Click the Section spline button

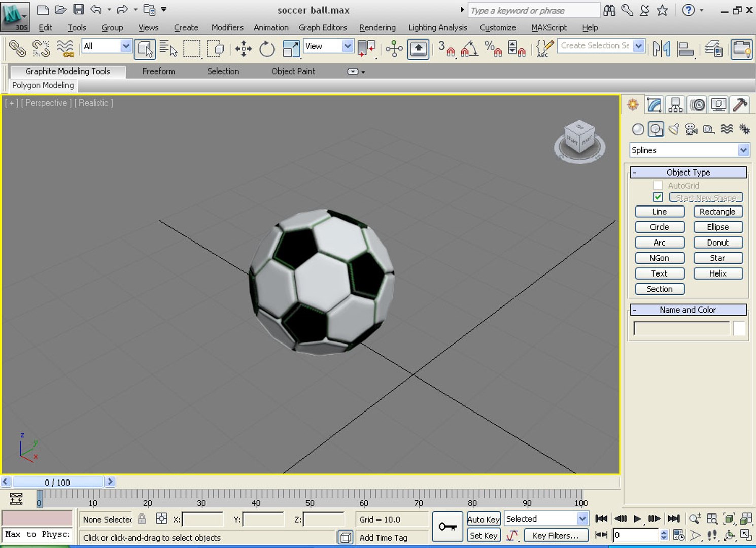coord(659,289)
